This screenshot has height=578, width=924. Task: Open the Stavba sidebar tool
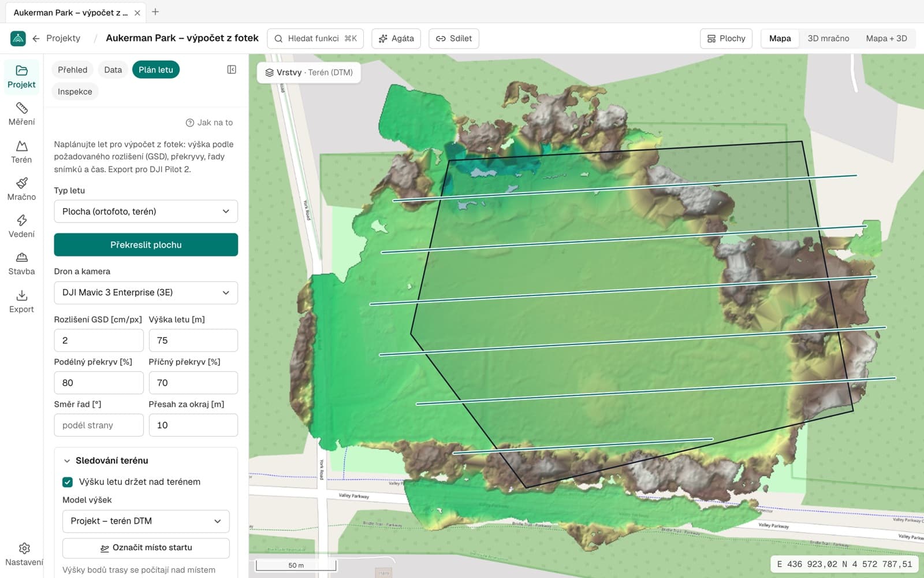(21, 264)
